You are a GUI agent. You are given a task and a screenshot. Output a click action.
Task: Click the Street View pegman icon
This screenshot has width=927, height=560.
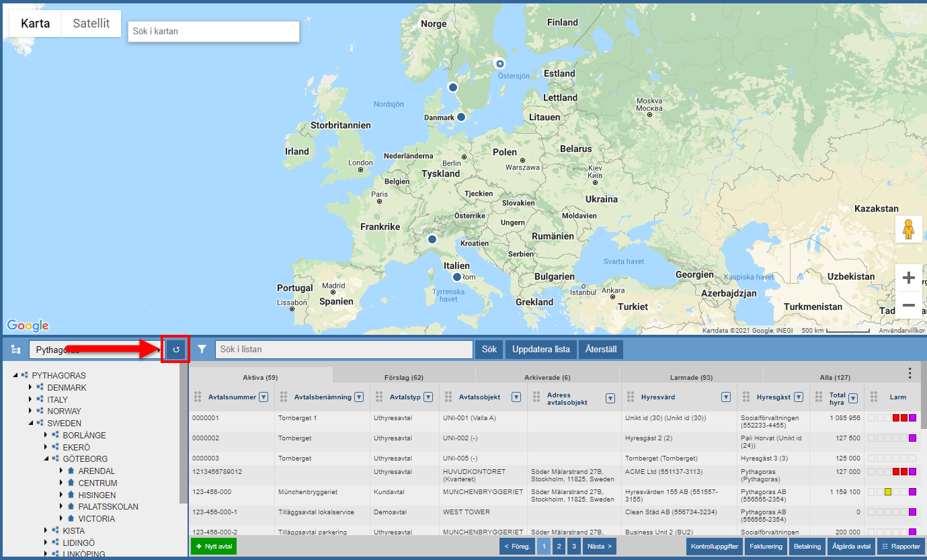tap(908, 230)
